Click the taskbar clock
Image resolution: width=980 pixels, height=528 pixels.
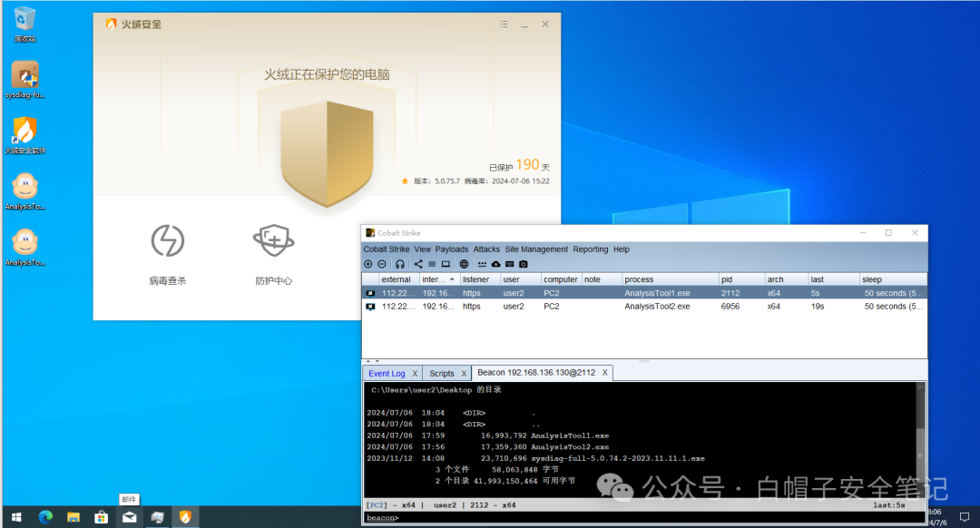tap(938, 517)
